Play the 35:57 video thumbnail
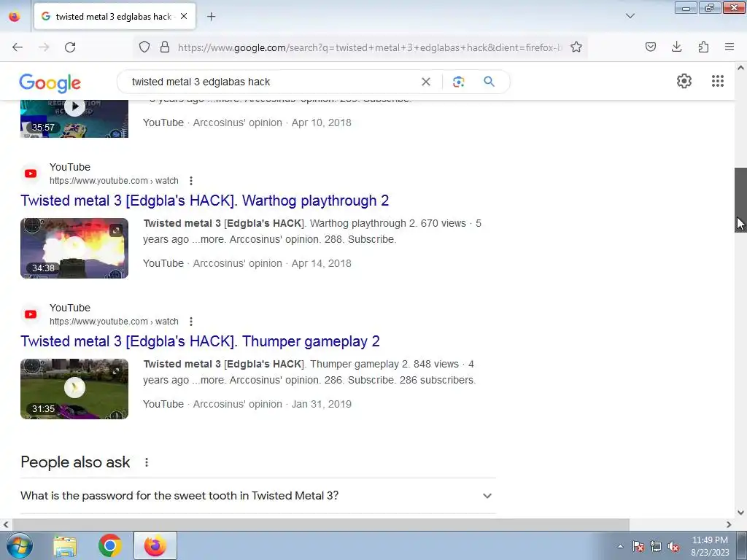 (x=74, y=119)
